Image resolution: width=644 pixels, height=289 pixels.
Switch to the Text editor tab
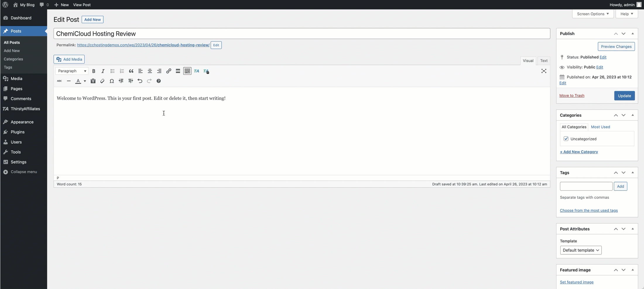tap(544, 61)
